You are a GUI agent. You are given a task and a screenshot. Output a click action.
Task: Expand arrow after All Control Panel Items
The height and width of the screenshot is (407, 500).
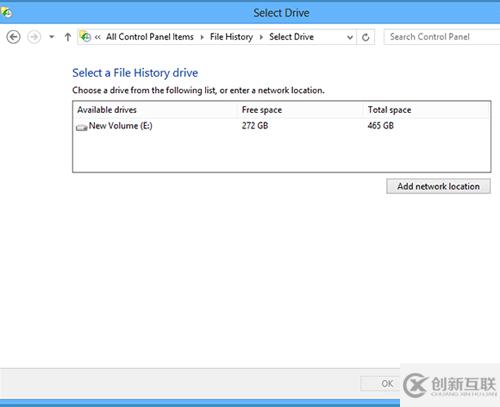pyautogui.click(x=202, y=37)
